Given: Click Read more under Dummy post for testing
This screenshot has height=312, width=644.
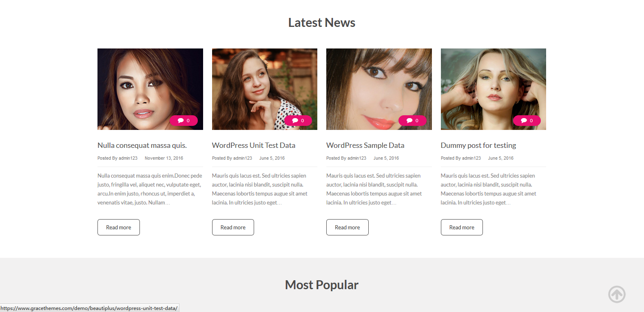Looking at the screenshot, I should pos(462,227).
